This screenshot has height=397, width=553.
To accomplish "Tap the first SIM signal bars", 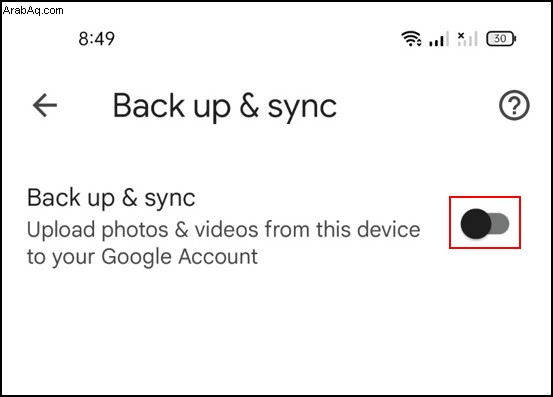I will click(x=439, y=39).
